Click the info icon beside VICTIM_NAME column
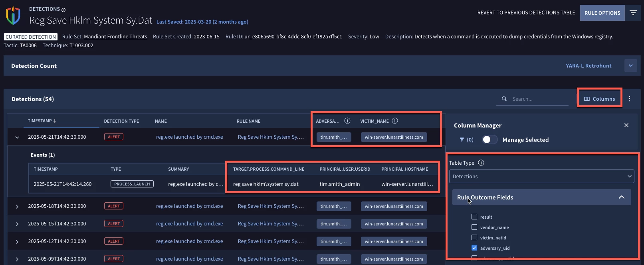This screenshot has height=265, width=644. click(395, 121)
